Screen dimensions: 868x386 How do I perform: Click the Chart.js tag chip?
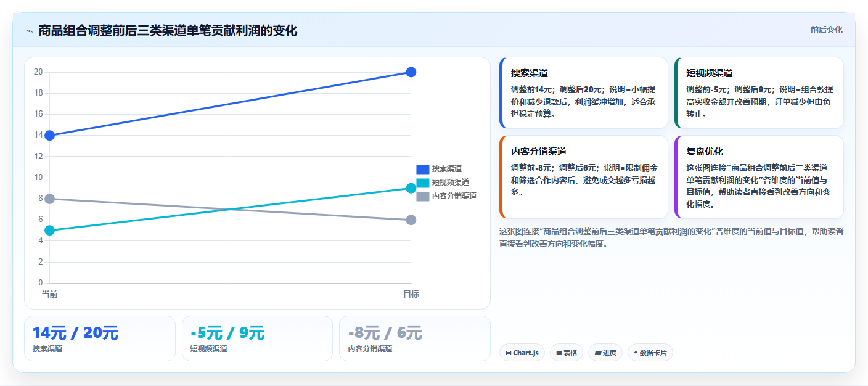click(522, 353)
